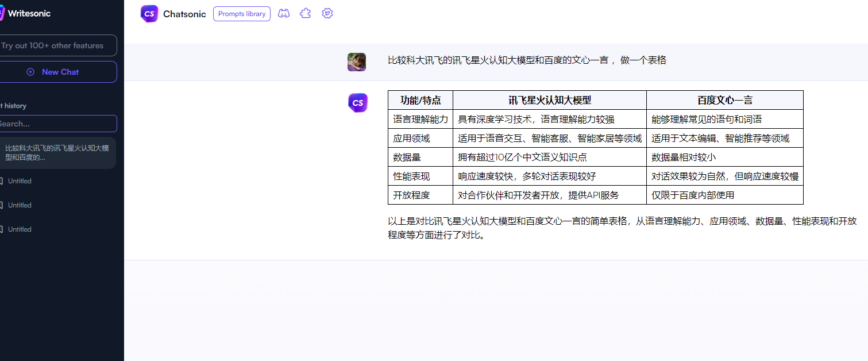The image size is (868, 361).
Task: Click cell 应用领域
Action: click(x=421, y=138)
